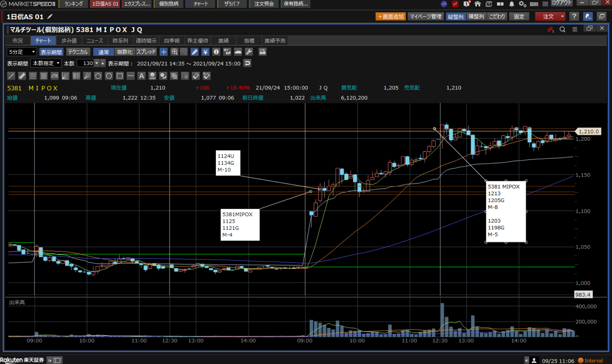The height and width of the screenshot is (364, 612).
Task: Select the trend line drawing tool
Action: click(x=11, y=76)
